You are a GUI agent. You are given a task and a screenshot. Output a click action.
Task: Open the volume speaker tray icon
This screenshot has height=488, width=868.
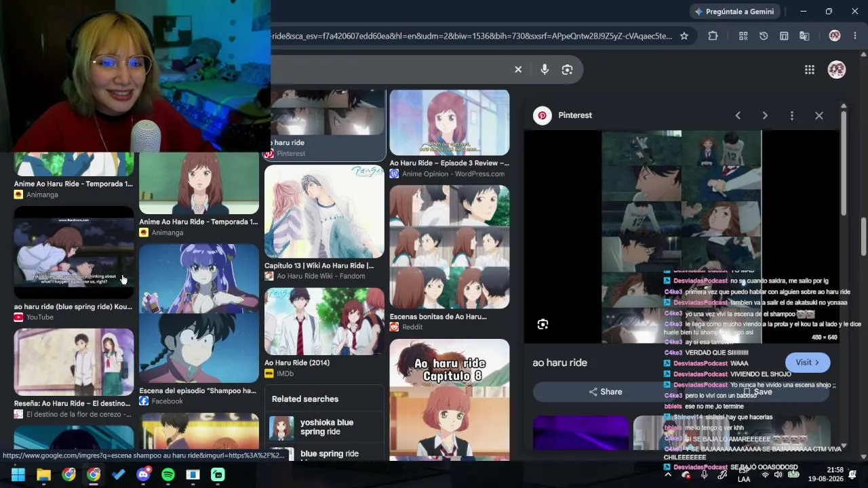pyautogui.click(x=778, y=474)
